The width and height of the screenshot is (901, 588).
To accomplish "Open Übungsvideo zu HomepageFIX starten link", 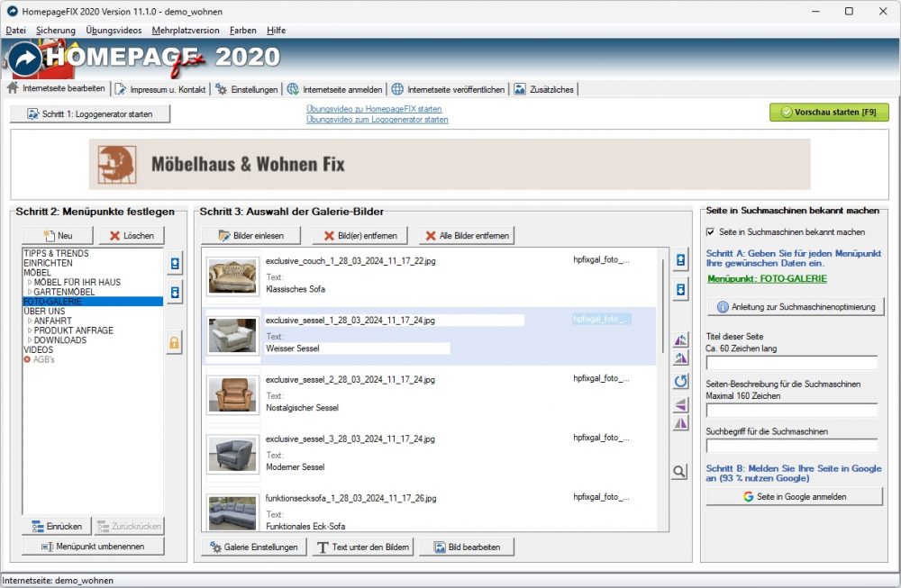I will [x=374, y=109].
